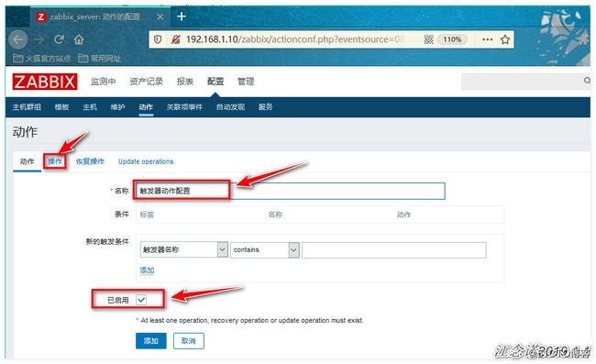596x364 pixels.
Task: Click the browser forward arrow button
Action: click(x=39, y=39)
